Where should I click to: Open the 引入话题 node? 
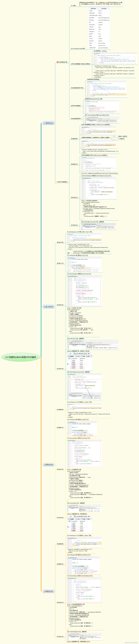pos(73,6)
